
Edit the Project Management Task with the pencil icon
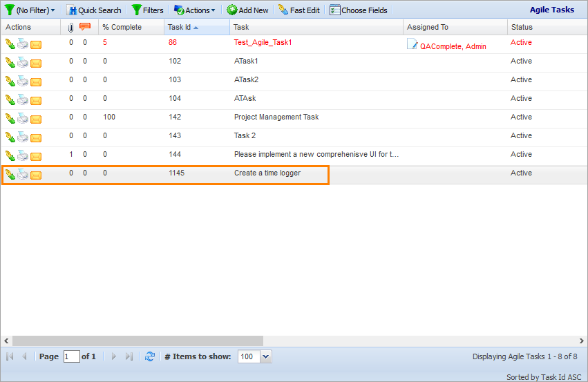[x=10, y=119]
